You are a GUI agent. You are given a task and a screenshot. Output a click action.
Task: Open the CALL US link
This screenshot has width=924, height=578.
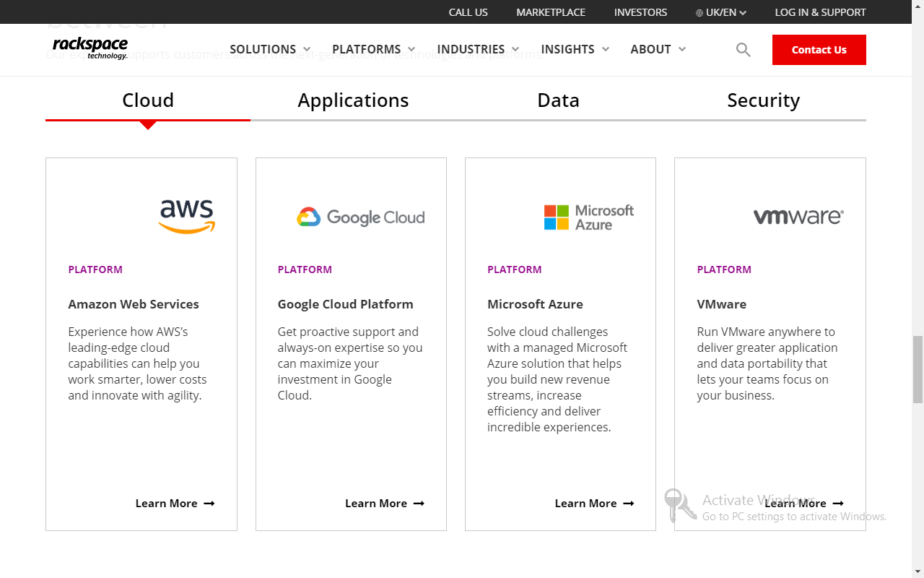pos(468,12)
